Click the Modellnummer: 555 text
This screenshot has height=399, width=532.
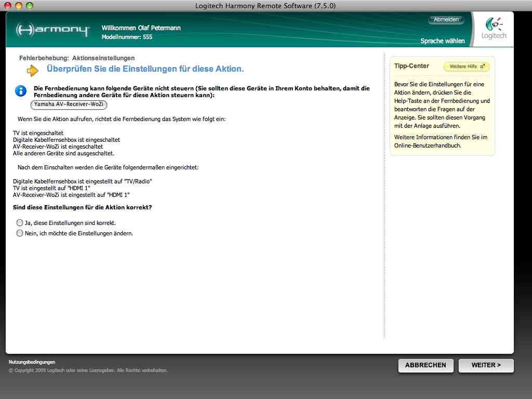coord(127,37)
